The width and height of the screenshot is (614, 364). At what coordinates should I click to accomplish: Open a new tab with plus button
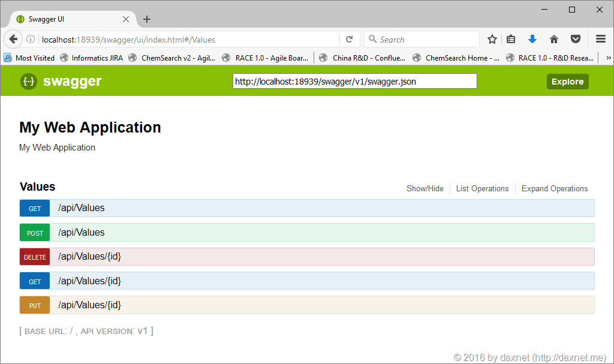tap(147, 19)
